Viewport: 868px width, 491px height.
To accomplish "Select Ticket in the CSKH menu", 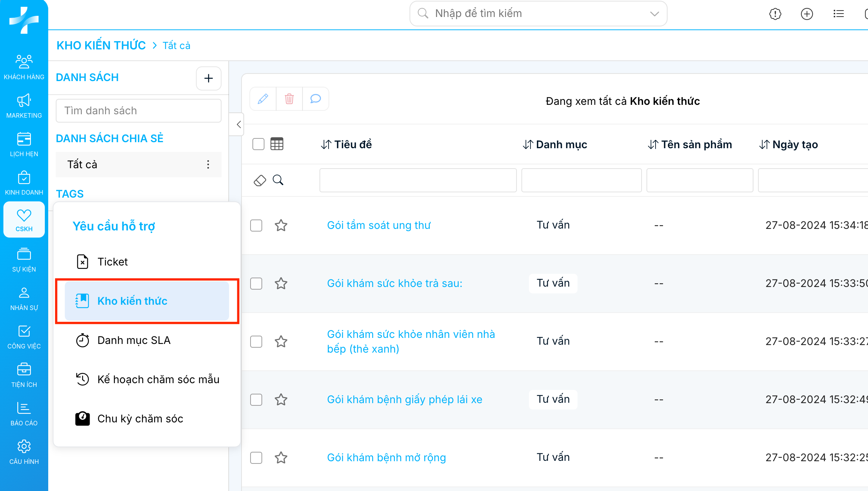I will 112,262.
